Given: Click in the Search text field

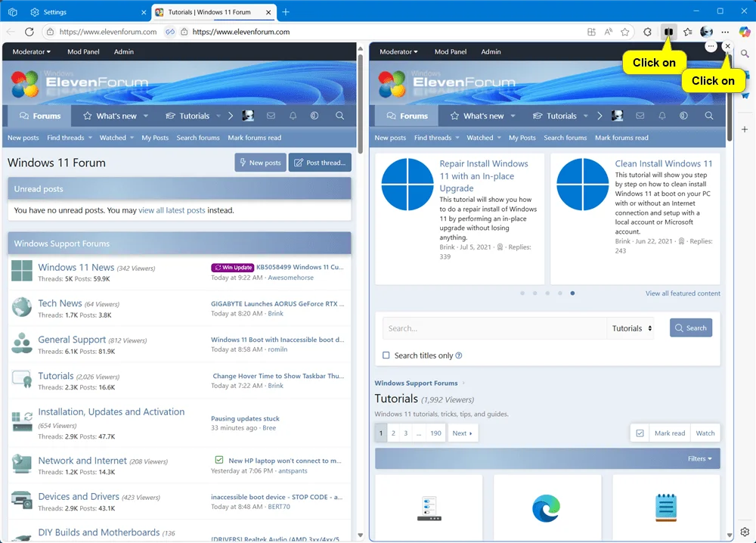Looking at the screenshot, I should pos(494,328).
